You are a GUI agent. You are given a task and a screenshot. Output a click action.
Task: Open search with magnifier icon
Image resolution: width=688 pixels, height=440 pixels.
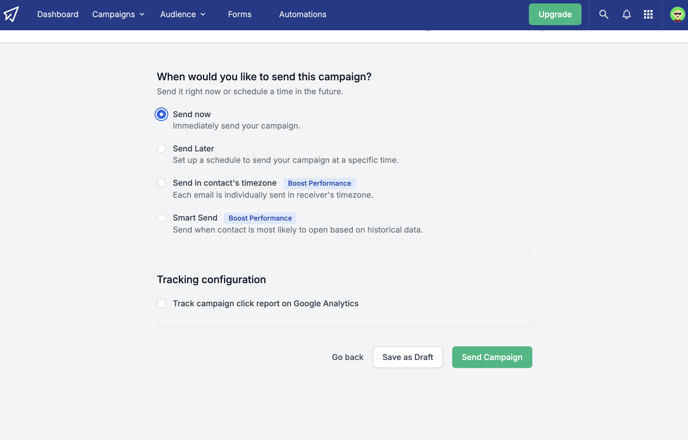pos(603,14)
